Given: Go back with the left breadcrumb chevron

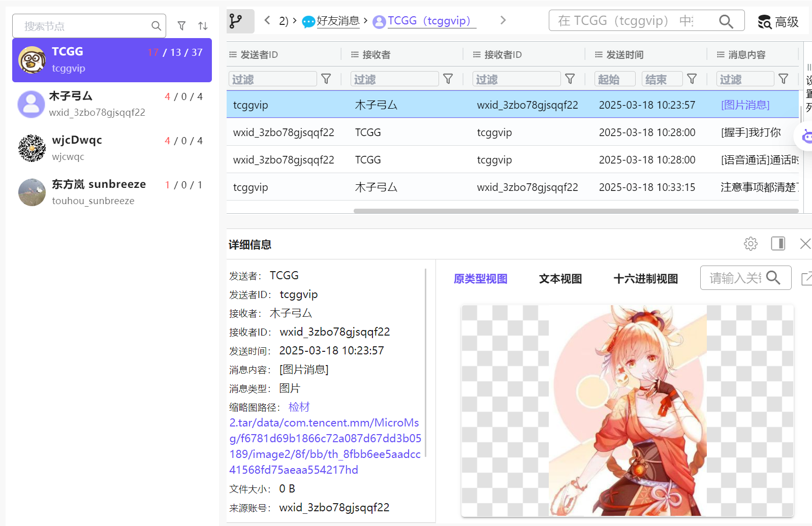Looking at the screenshot, I should tap(267, 20).
